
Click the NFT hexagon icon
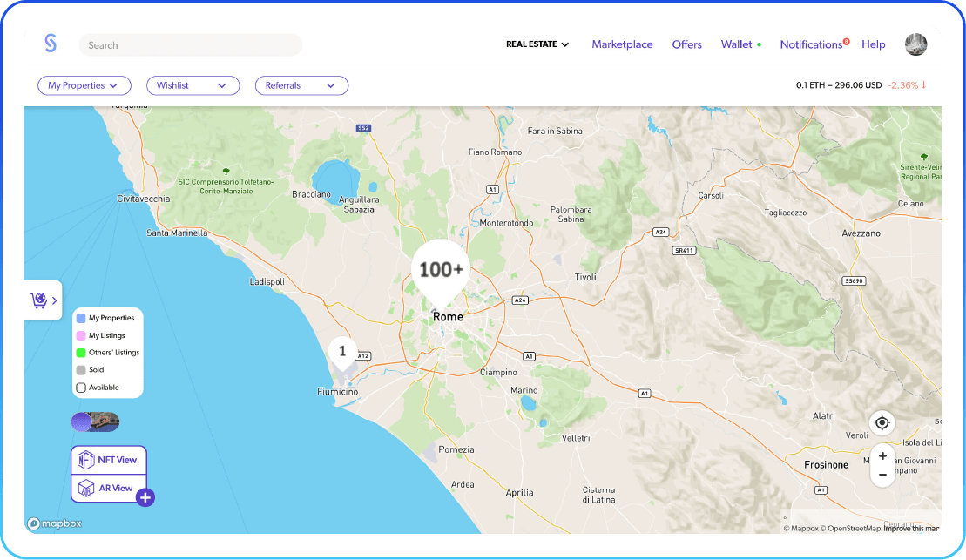coord(85,460)
